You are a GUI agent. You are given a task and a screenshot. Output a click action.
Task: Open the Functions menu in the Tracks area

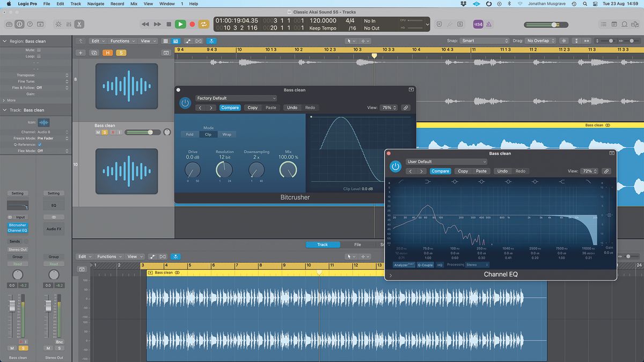(x=121, y=41)
